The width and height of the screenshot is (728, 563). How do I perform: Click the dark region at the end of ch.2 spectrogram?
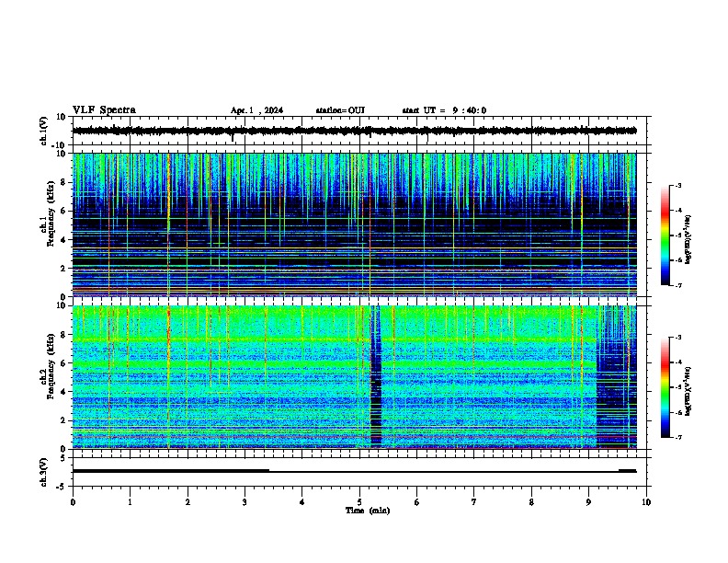point(616,377)
